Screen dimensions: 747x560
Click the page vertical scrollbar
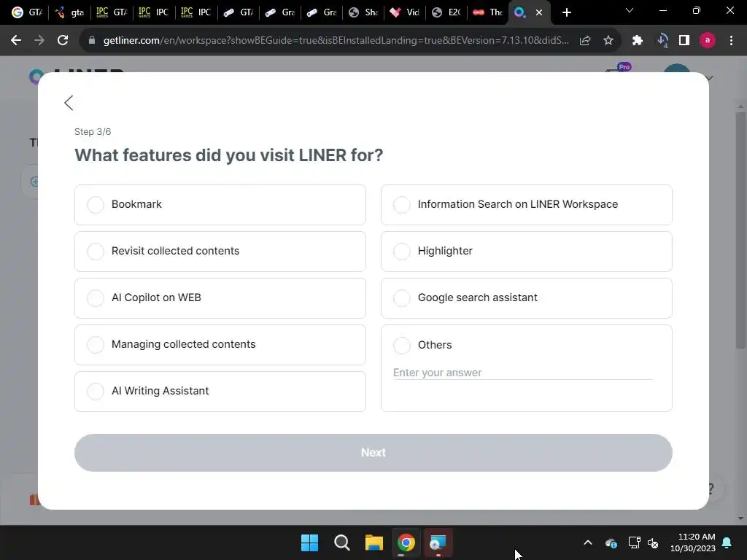740,230
